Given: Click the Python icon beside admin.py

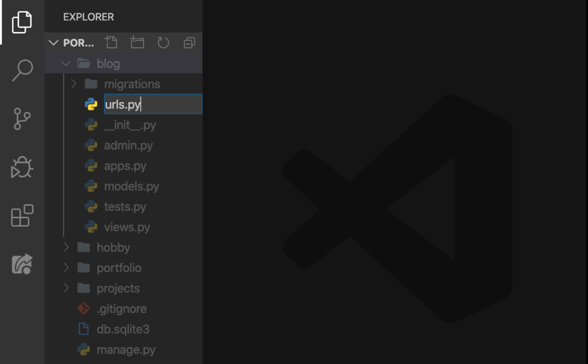Looking at the screenshot, I should click(91, 145).
